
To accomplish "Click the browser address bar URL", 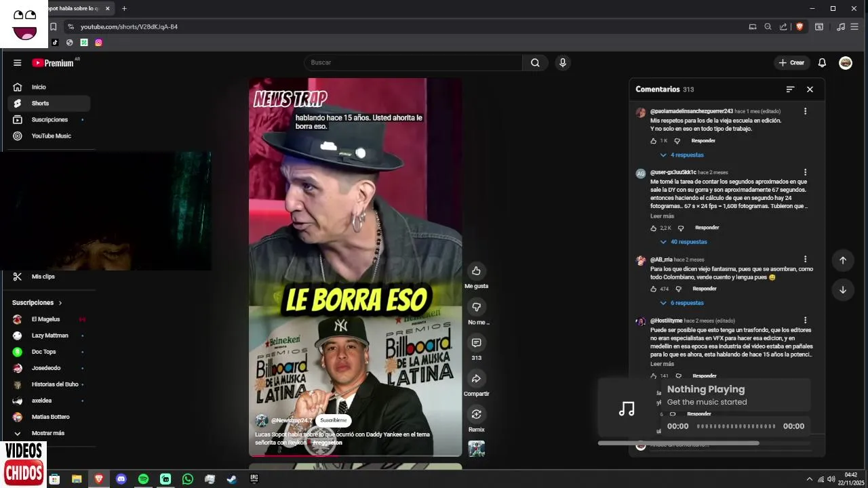I will [x=129, y=26].
